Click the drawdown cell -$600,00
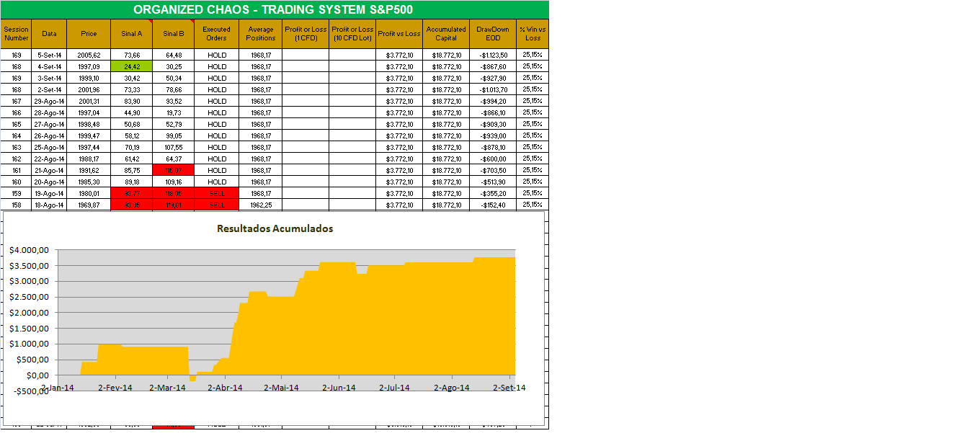This screenshot has height=441, width=980. click(x=493, y=159)
